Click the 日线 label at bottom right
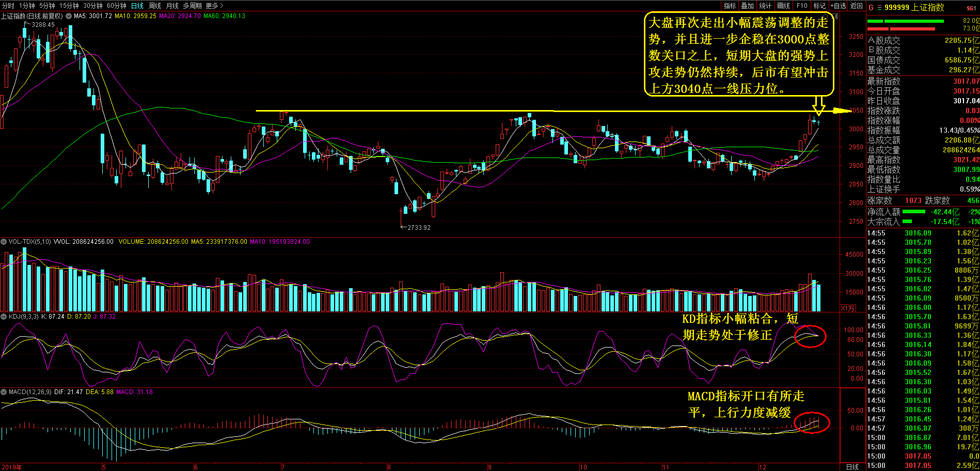 click(x=852, y=467)
